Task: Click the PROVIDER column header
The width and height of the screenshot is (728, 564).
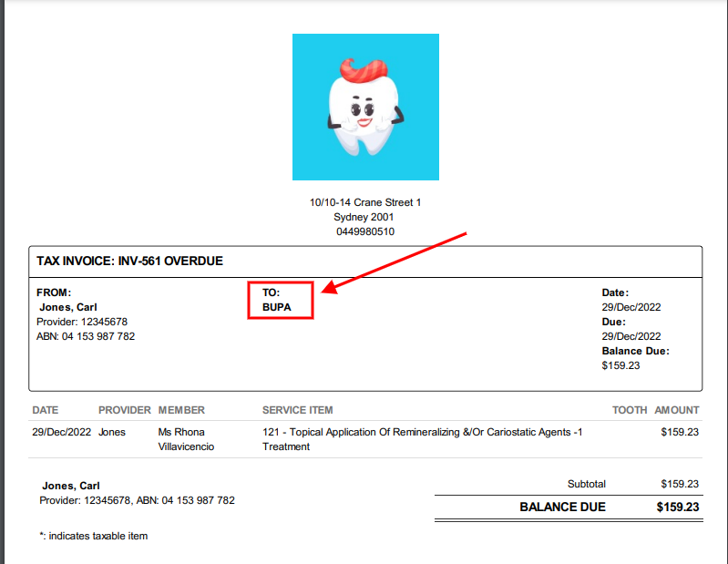Action: coord(125,410)
